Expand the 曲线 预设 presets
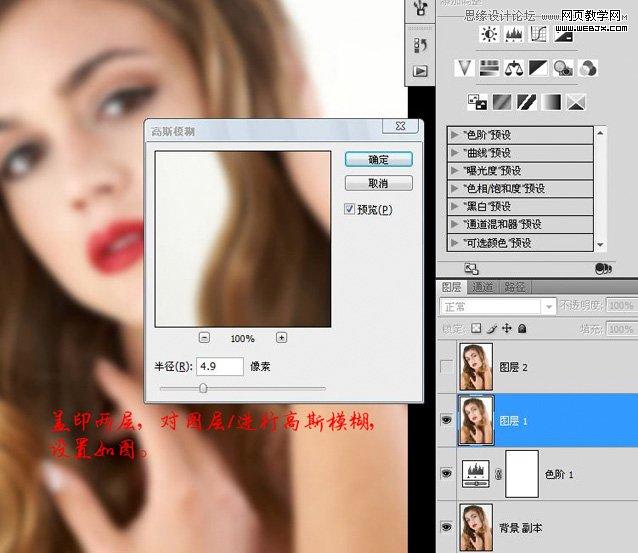The height and width of the screenshot is (553, 638). click(x=454, y=153)
